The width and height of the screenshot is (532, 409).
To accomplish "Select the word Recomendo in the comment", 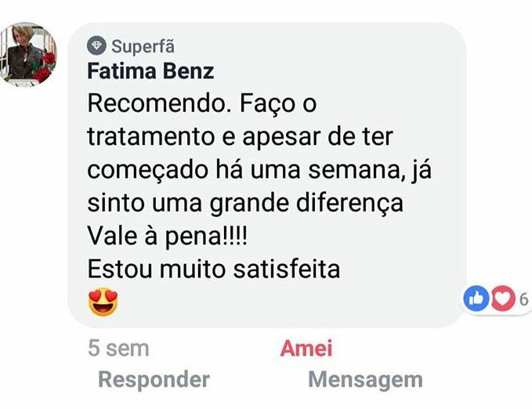I will point(157,103).
